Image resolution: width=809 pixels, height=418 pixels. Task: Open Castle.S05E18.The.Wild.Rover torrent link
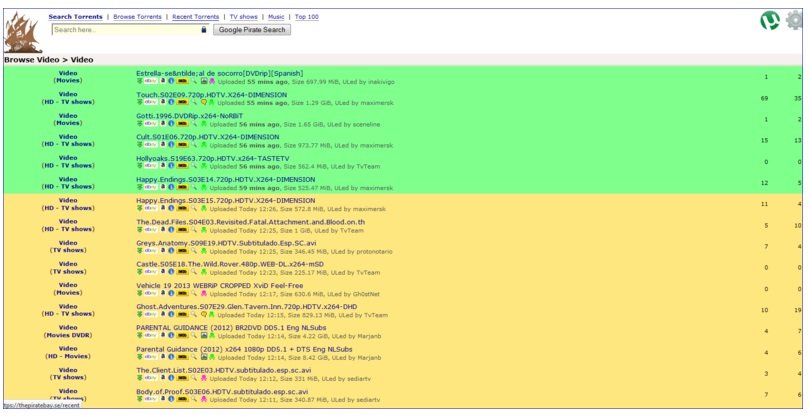pos(211,264)
